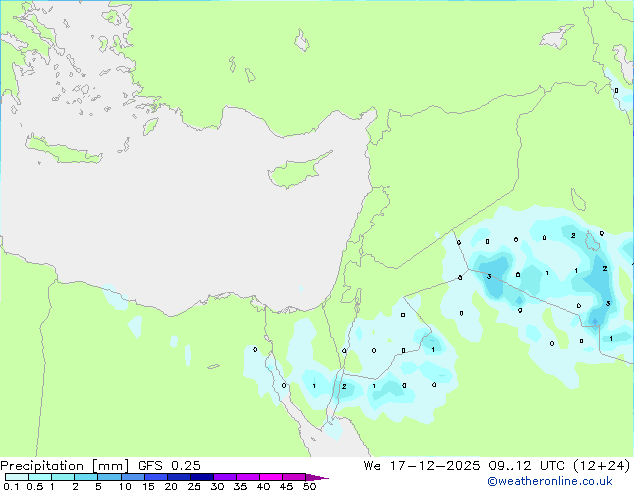Image resolution: width=634 pixels, height=490 pixels.
Task: Pick the 20–25 mm legend swatch
Action: (x=179, y=477)
